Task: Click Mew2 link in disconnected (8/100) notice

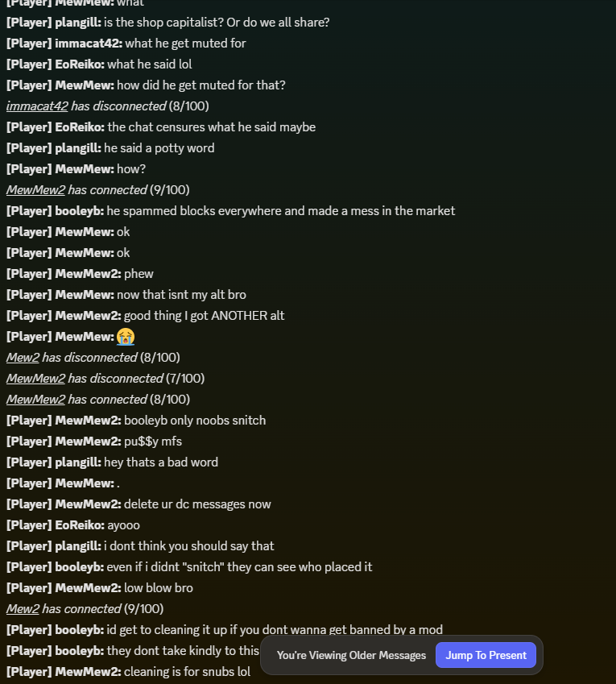Action: [23, 357]
